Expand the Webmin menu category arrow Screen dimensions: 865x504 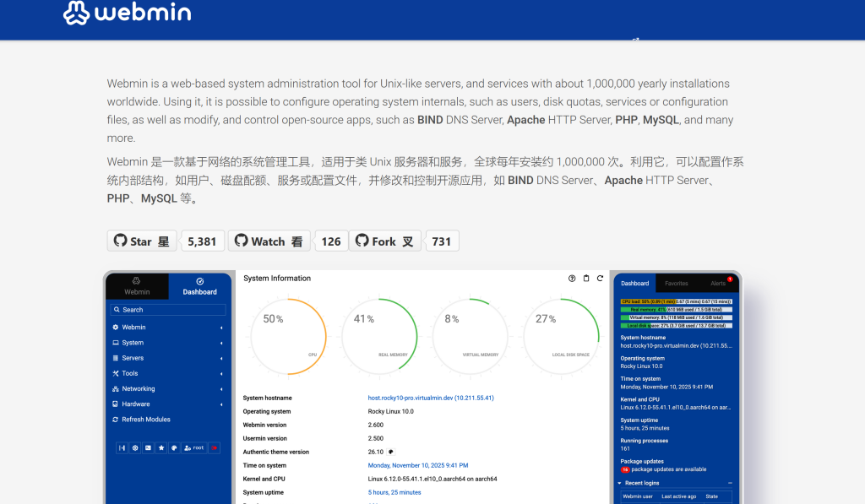click(221, 328)
